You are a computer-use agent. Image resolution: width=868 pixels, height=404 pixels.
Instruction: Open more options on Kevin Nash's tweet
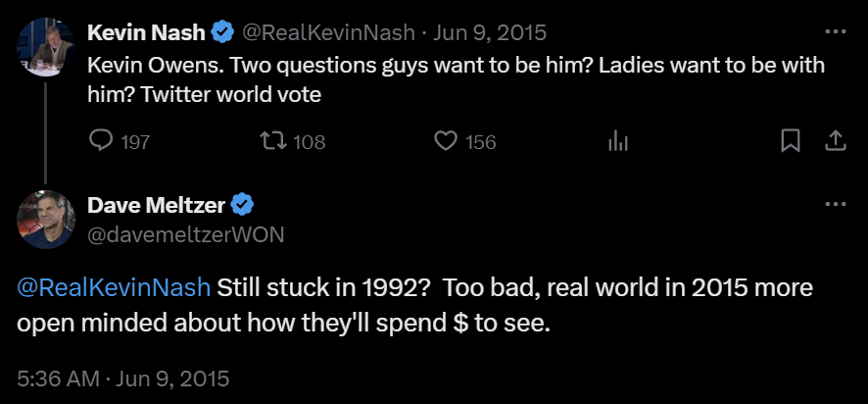click(835, 32)
